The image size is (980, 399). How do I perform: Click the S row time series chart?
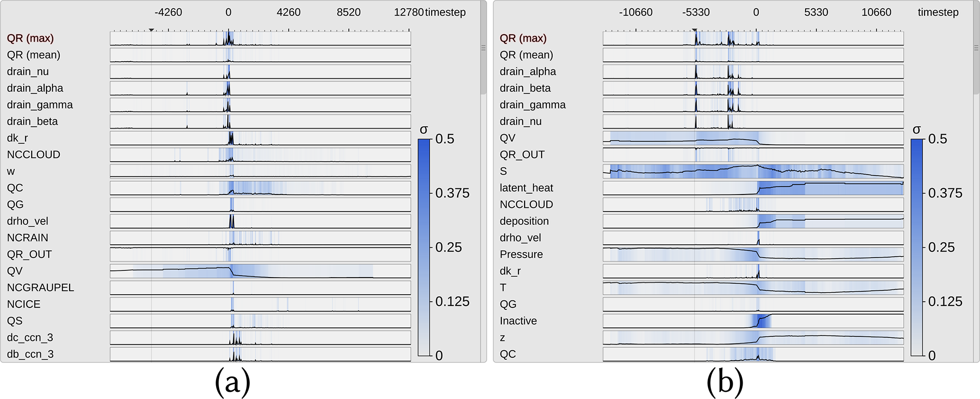[753, 171]
